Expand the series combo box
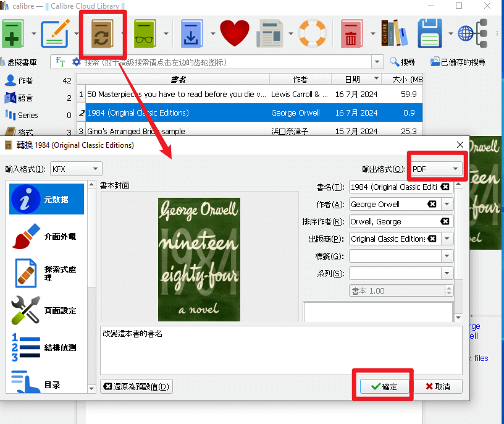The width and height of the screenshot is (504, 424). tap(447, 273)
